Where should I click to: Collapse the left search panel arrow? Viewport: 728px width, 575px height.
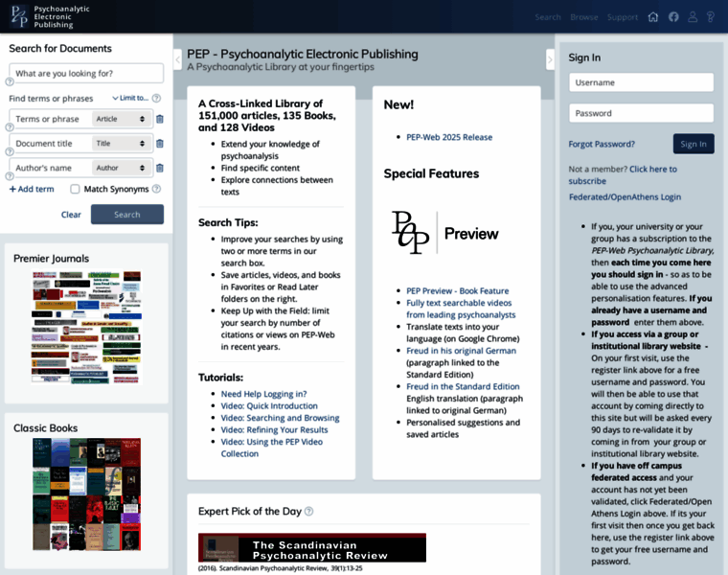click(177, 59)
